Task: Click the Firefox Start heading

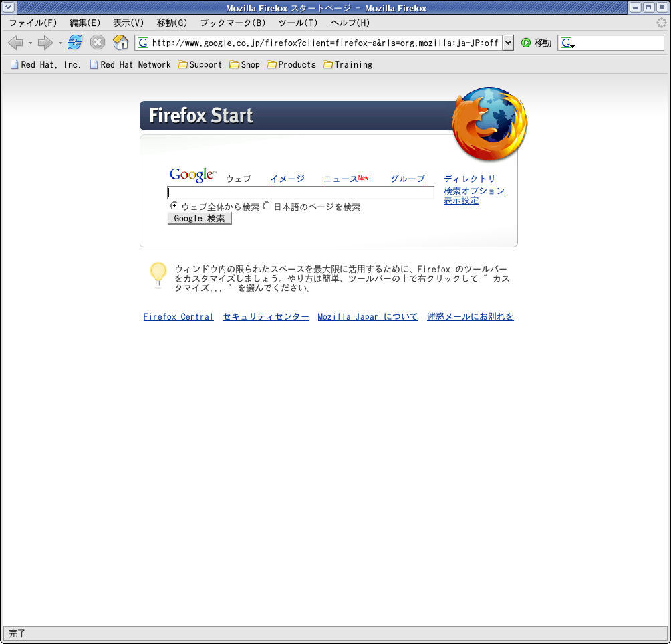Action: (201, 116)
